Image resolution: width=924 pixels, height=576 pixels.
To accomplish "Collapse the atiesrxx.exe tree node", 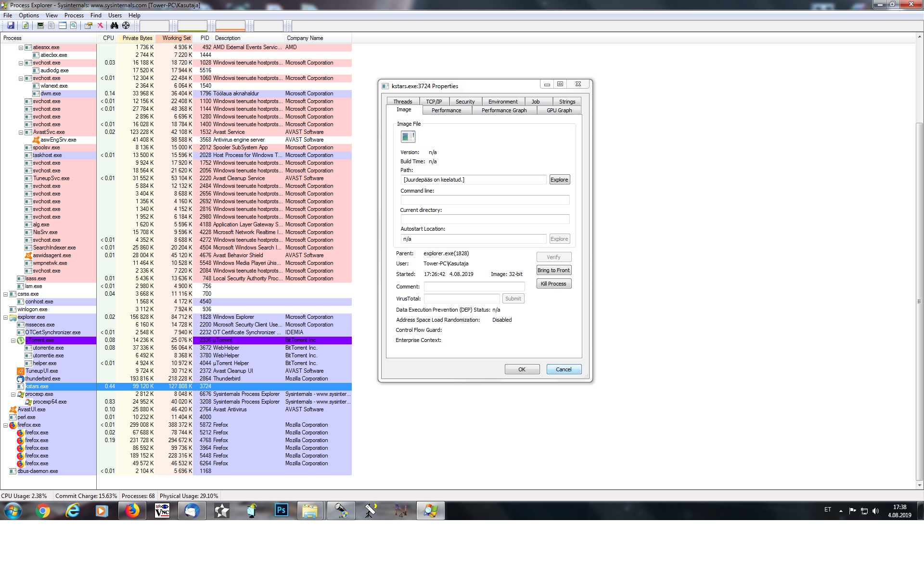I will coord(21,48).
